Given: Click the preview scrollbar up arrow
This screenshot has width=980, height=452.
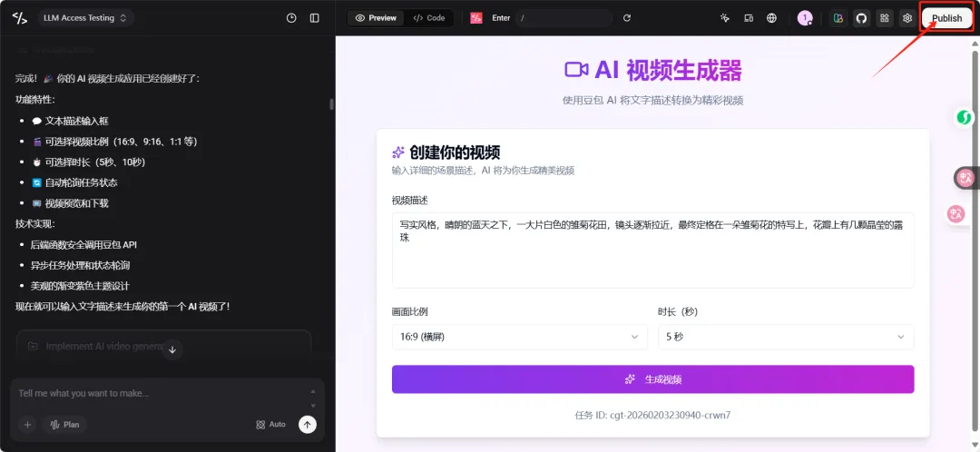Looking at the screenshot, I should click(x=975, y=43).
